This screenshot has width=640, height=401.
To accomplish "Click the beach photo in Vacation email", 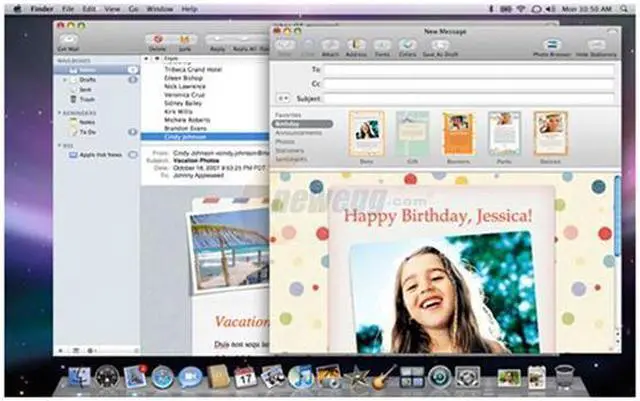I will tap(229, 250).
